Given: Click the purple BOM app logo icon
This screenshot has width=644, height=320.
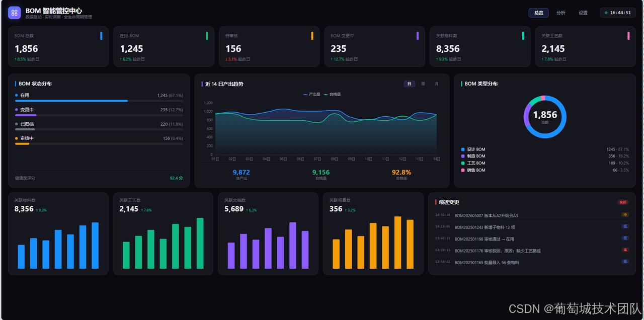Looking at the screenshot, I should [x=14, y=13].
